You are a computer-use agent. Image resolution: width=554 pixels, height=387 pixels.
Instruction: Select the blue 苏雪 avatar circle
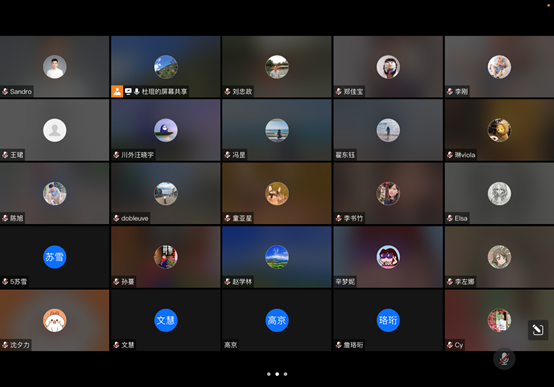55,257
